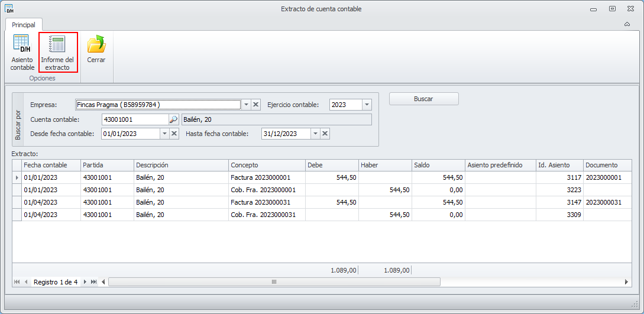Open the Ejercicio contable dropdown

pos(367,105)
